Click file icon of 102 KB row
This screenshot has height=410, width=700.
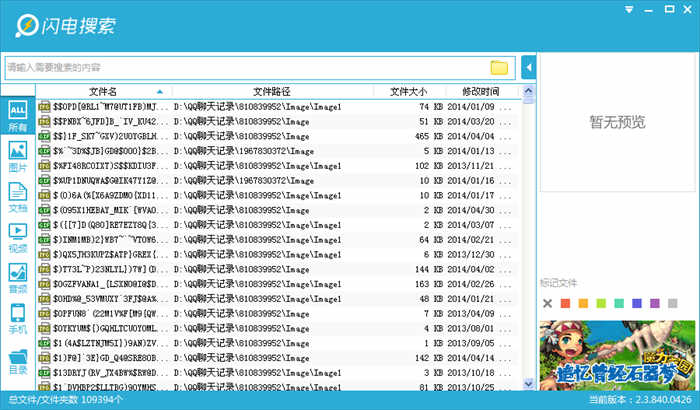tap(44, 166)
